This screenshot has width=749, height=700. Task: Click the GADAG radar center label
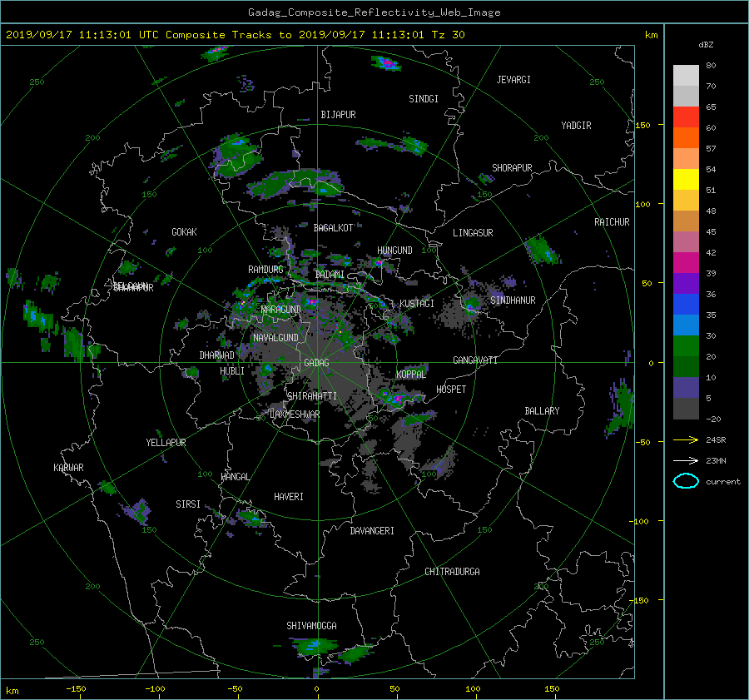pos(316,363)
